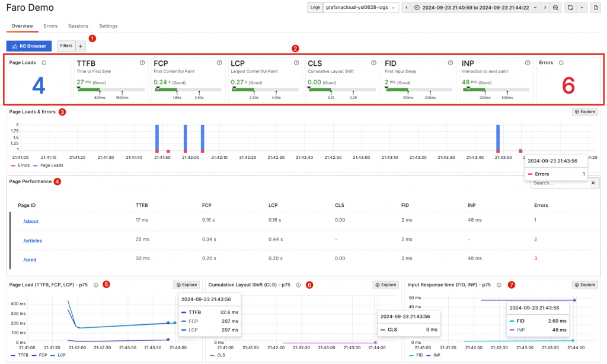607x364 pixels.
Task: Show info for Cumulative Layout Shift panel
Action: (299, 285)
